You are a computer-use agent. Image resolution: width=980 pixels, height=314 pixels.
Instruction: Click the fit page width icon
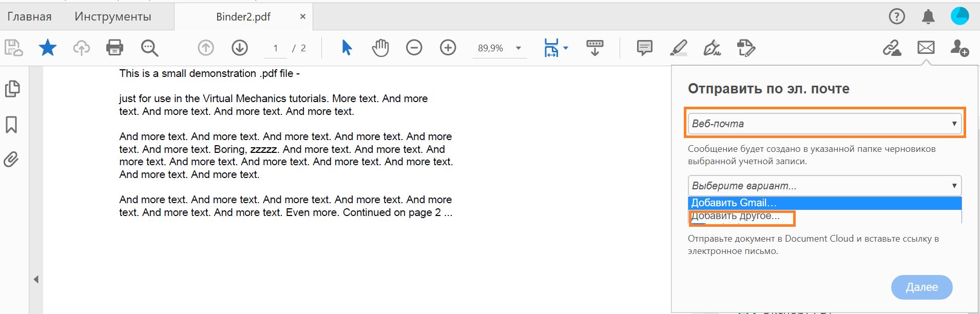[x=551, y=48]
